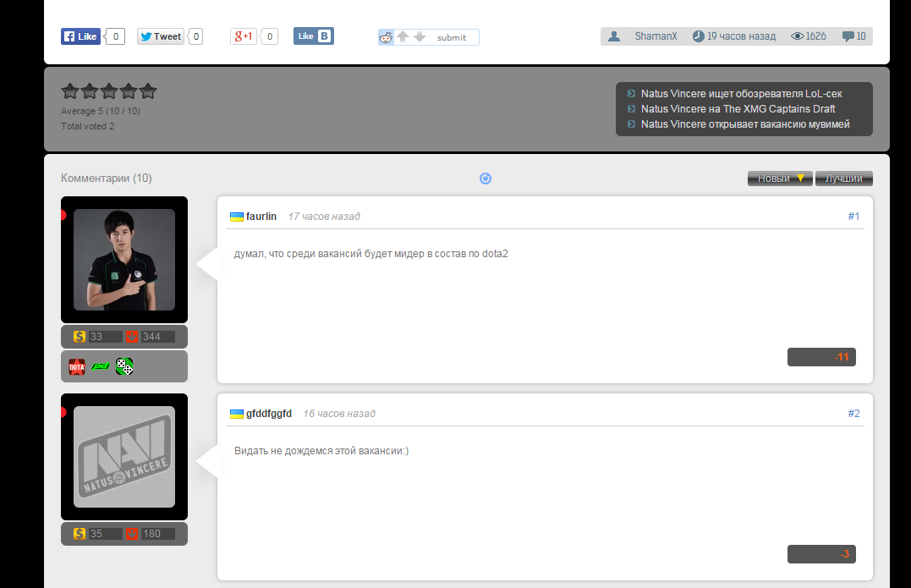This screenshot has width=911, height=588.
Task: Upvote with the Reddit up arrow
Action: [403, 36]
